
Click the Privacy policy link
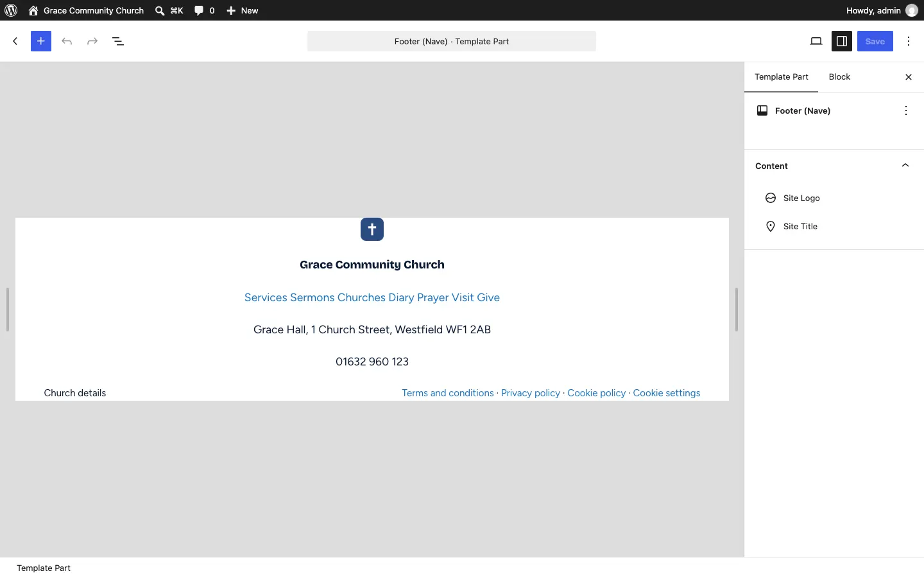point(531,393)
